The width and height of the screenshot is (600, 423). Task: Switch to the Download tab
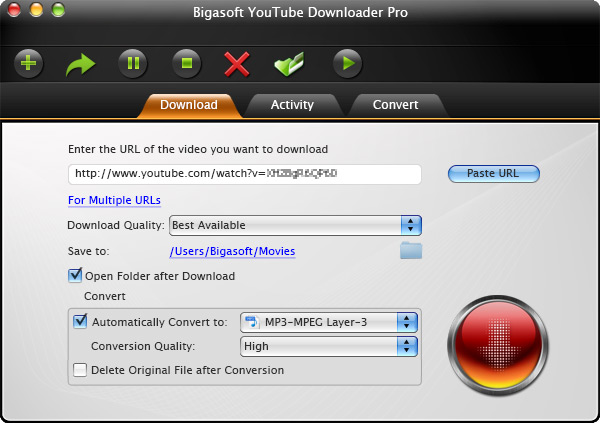pos(189,105)
